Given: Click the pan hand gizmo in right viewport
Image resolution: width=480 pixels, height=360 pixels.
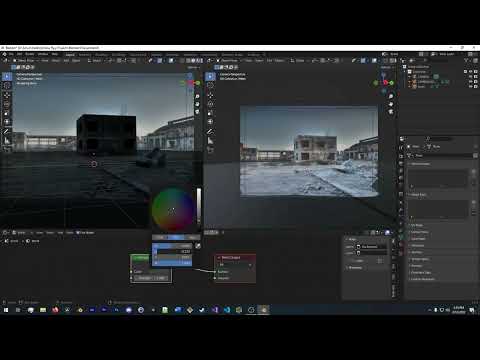Looking at the screenshot, I should click(x=391, y=104).
